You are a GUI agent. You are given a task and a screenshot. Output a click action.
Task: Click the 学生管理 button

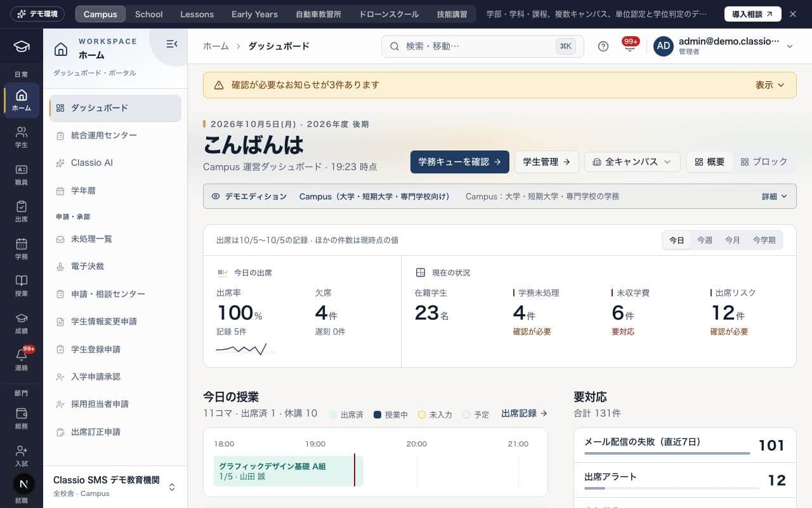(x=546, y=162)
